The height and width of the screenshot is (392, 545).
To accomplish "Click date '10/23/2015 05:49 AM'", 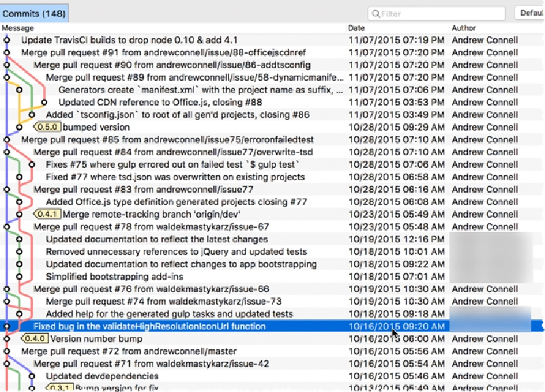I will point(396,214).
